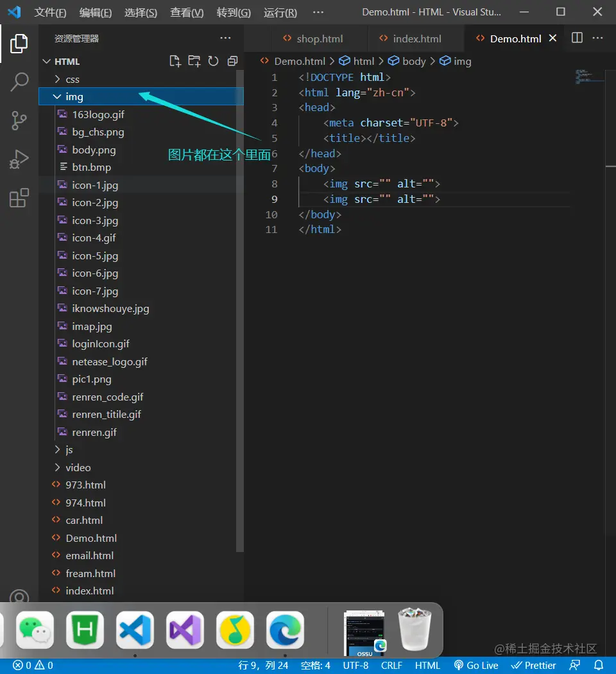This screenshot has height=674, width=616.
Task: Open the 文件(F) menu
Action: click(50, 12)
